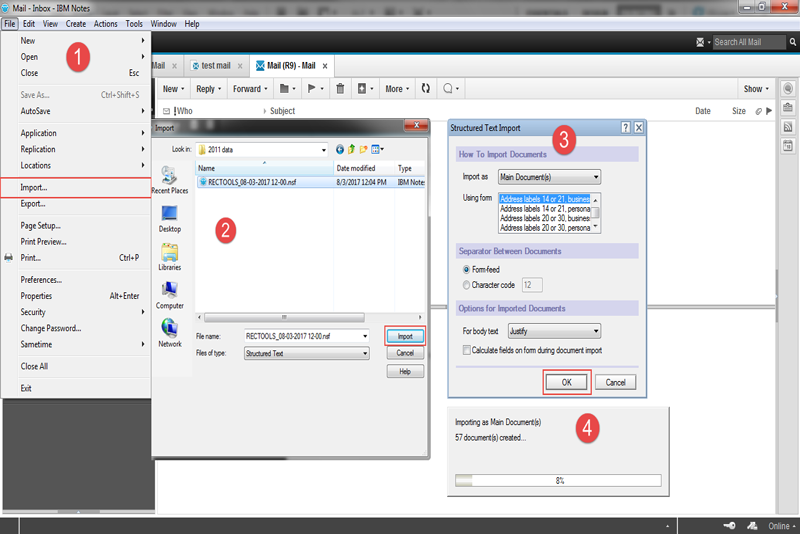
Task: Open the day-at-a-glance calendar sidebar icon
Action: coord(788,146)
